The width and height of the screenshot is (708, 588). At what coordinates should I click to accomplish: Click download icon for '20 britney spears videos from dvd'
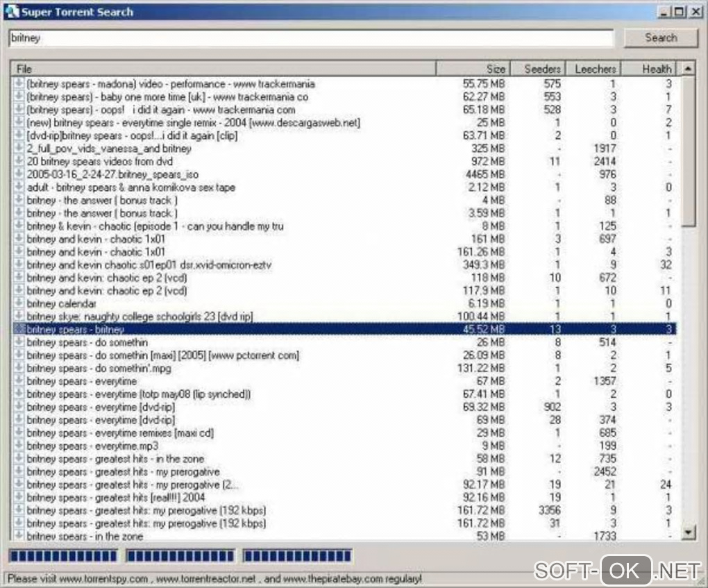[19, 161]
